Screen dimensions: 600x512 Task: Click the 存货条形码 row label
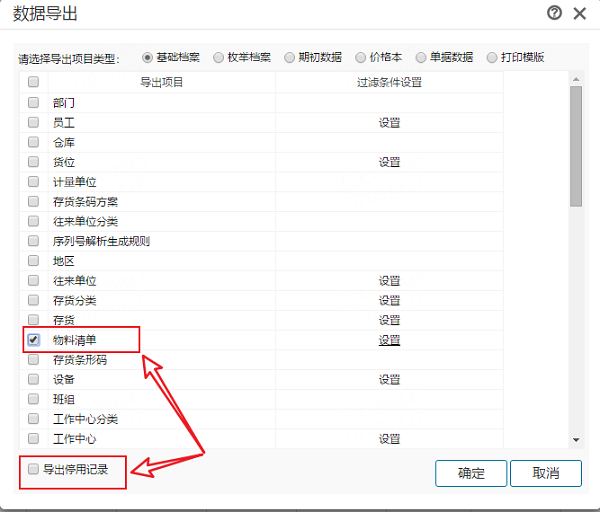pyautogui.click(x=80, y=360)
